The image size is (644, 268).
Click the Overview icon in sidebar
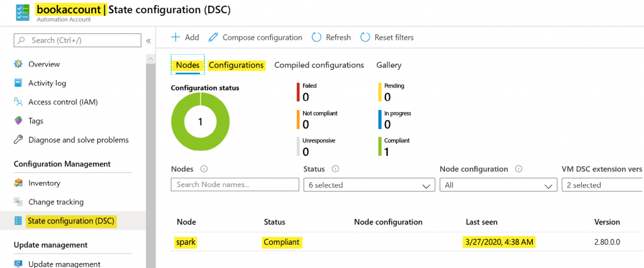coord(18,64)
